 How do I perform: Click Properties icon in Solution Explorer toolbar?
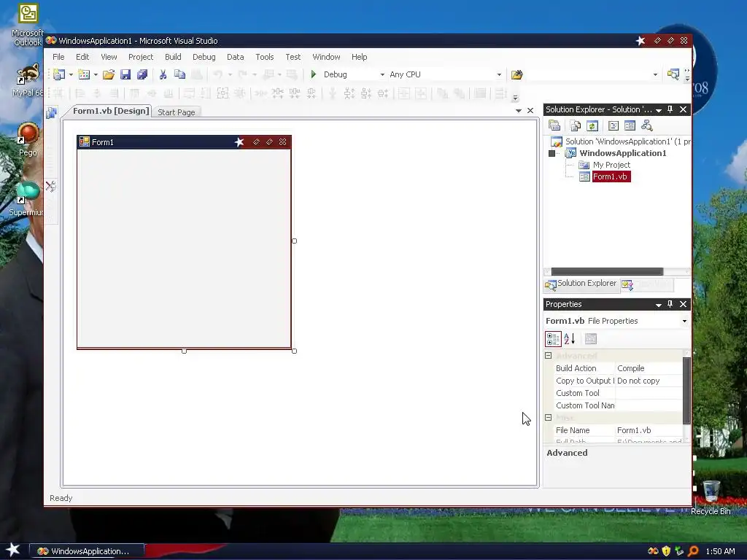554,125
